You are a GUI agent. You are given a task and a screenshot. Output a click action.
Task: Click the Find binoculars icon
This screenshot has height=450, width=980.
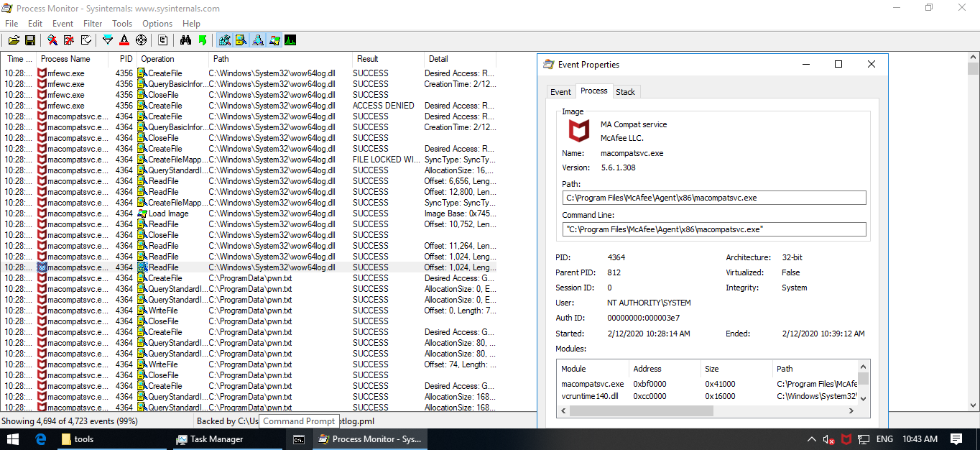pos(185,40)
